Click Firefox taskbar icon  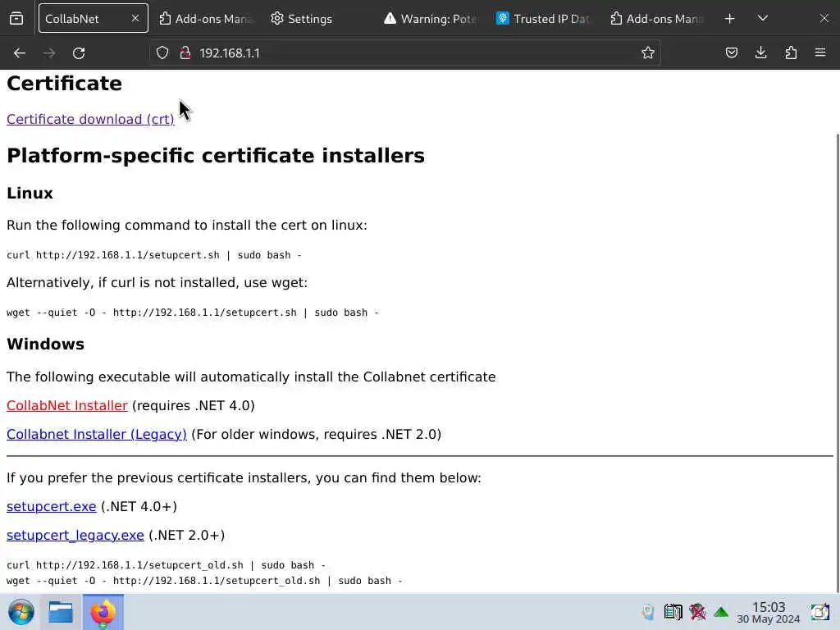point(103,612)
